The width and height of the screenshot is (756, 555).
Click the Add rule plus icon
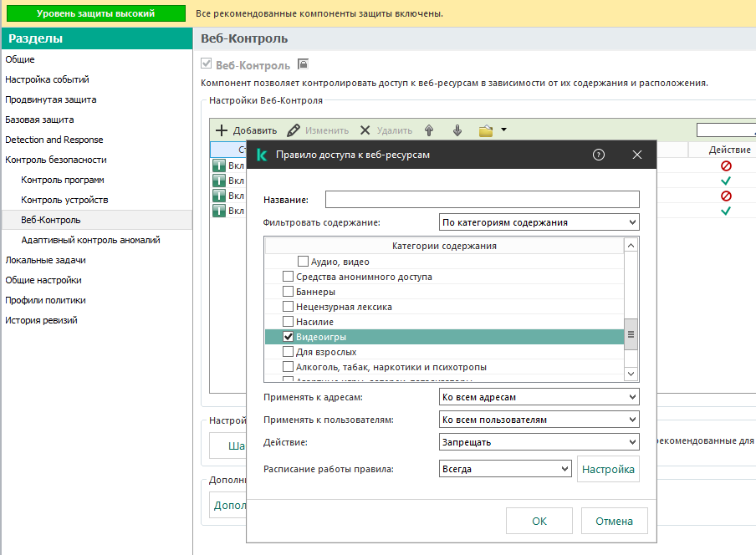pos(222,130)
